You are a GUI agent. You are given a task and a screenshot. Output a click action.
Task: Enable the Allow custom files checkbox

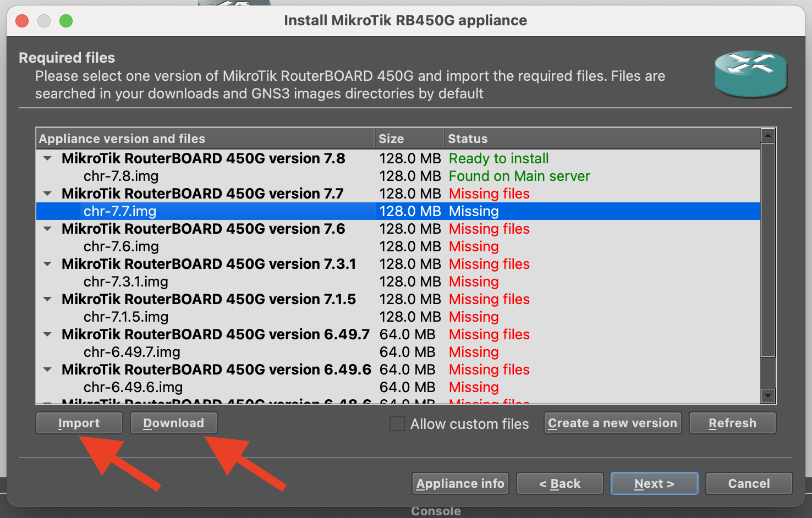397,423
